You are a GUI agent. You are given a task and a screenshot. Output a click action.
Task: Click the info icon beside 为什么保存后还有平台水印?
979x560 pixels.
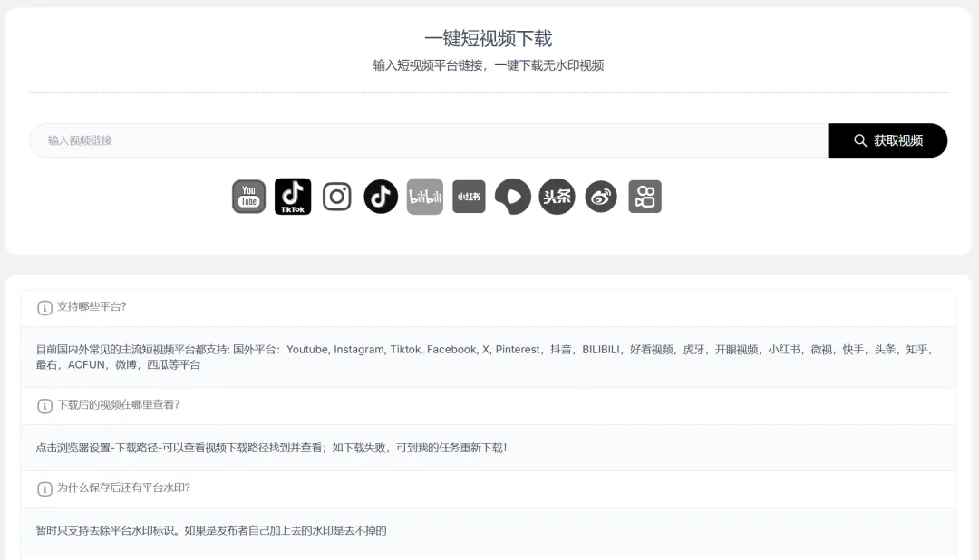pyautogui.click(x=44, y=488)
